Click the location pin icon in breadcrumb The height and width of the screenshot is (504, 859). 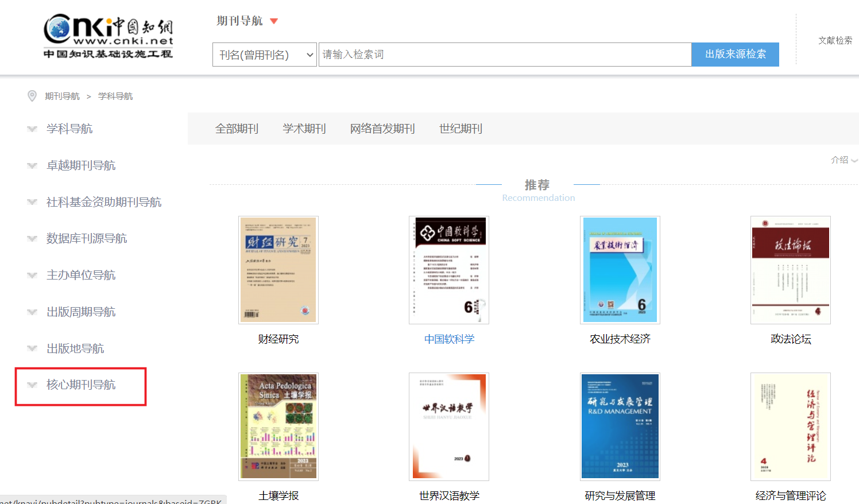click(32, 96)
